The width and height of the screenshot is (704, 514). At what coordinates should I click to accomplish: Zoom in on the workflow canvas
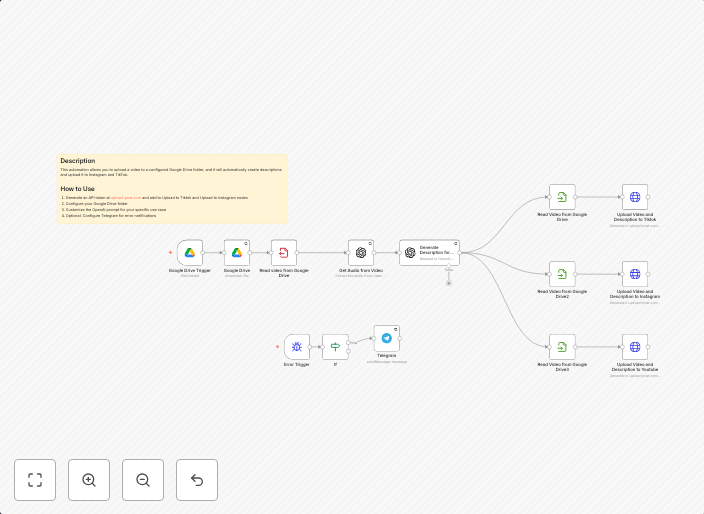tap(89, 480)
